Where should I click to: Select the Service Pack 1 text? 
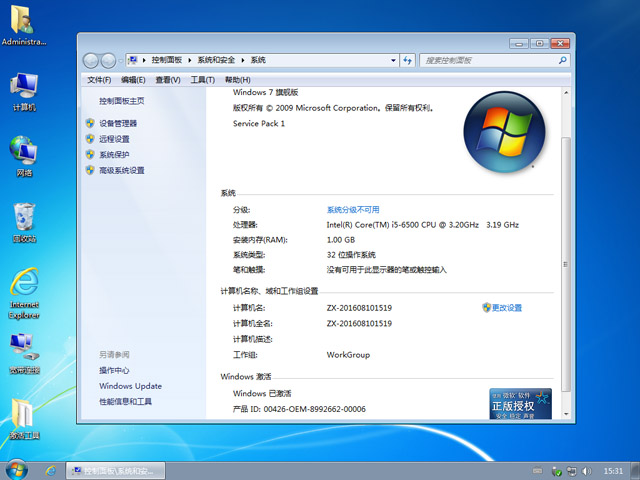[259, 124]
